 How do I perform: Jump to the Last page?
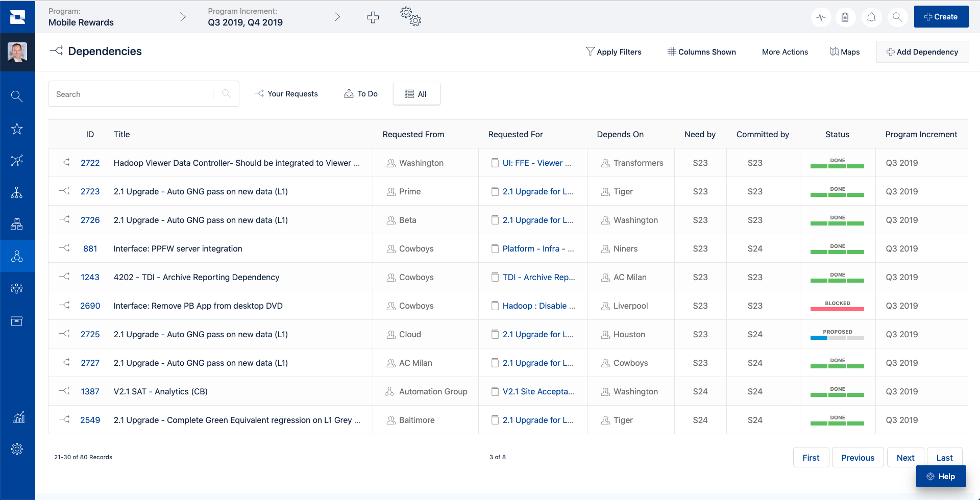tap(944, 458)
